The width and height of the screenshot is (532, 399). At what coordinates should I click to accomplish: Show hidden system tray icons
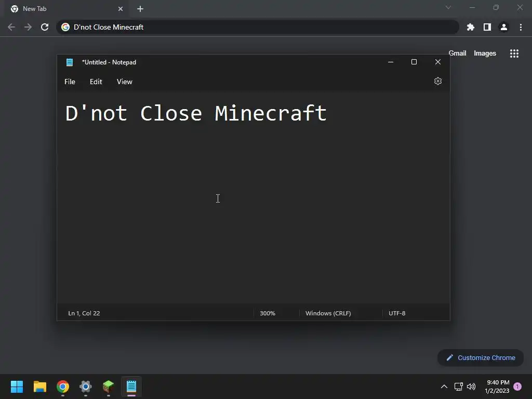[444, 387]
